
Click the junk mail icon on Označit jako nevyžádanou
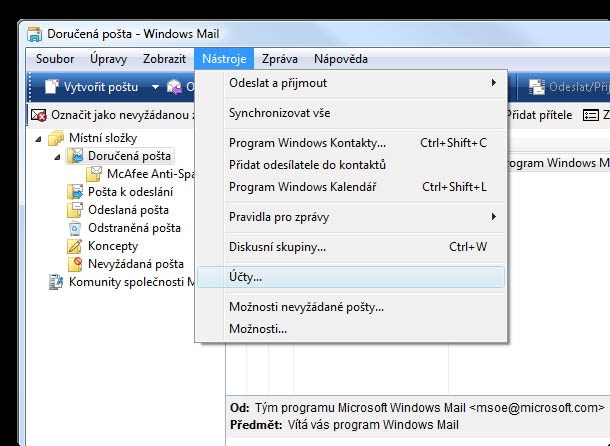pos(39,115)
